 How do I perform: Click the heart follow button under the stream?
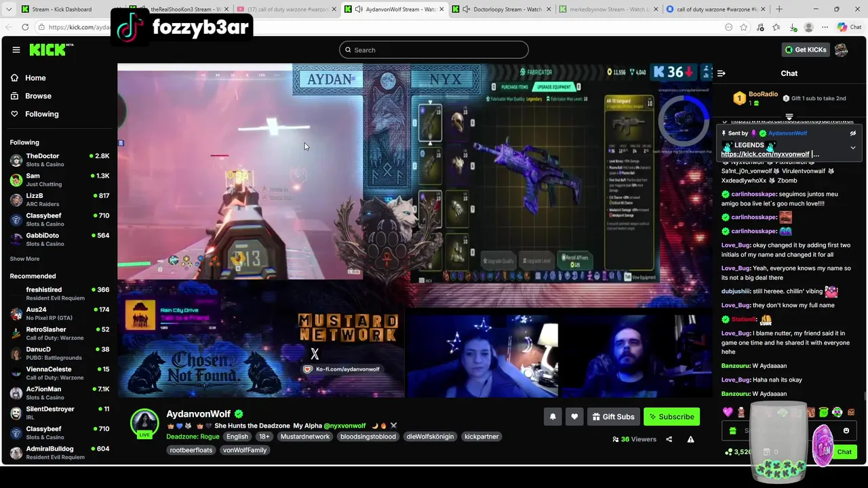574,417
